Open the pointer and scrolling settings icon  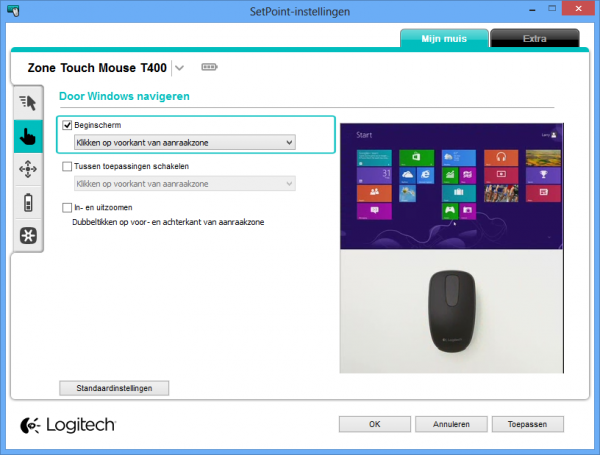28,103
